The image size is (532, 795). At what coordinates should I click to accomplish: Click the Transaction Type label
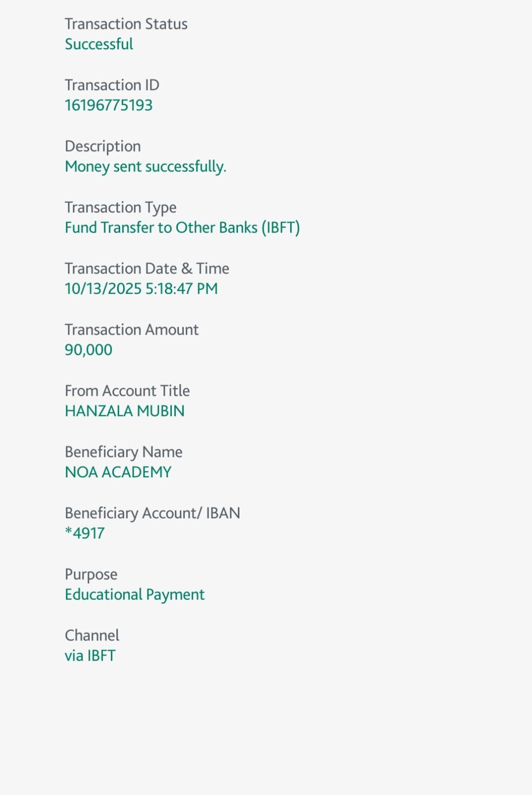[120, 207]
